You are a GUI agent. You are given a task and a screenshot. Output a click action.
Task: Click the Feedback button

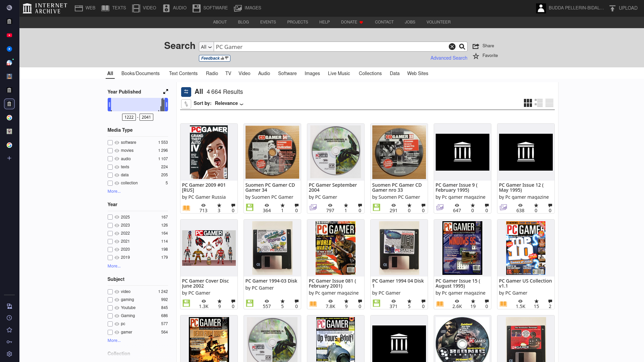pyautogui.click(x=214, y=58)
